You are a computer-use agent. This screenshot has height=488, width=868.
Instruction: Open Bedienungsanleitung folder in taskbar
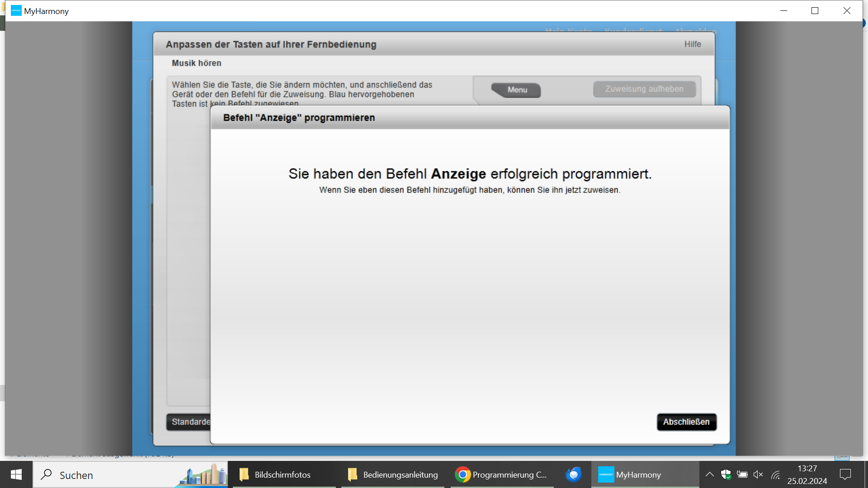tap(392, 475)
